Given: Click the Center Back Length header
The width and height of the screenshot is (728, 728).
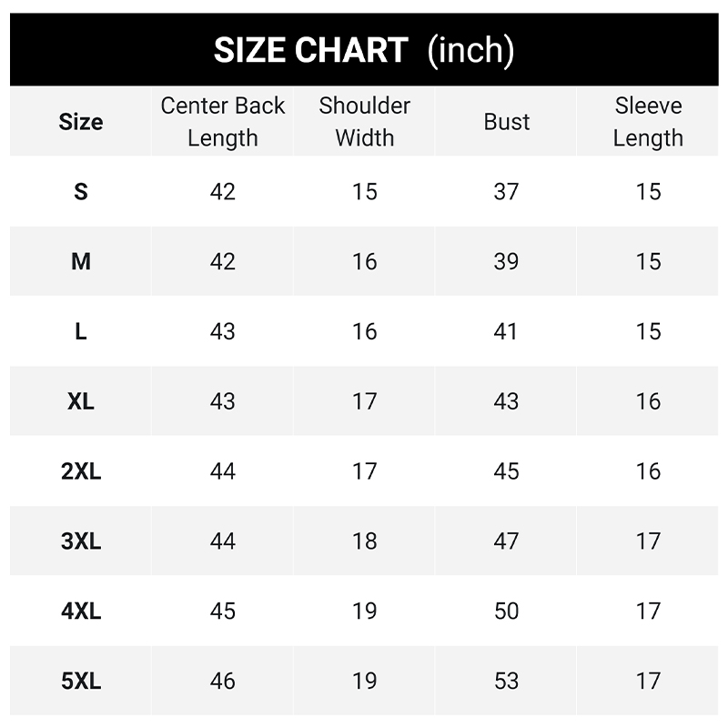Looking at the screenshot, I should (x=222, y=122).
